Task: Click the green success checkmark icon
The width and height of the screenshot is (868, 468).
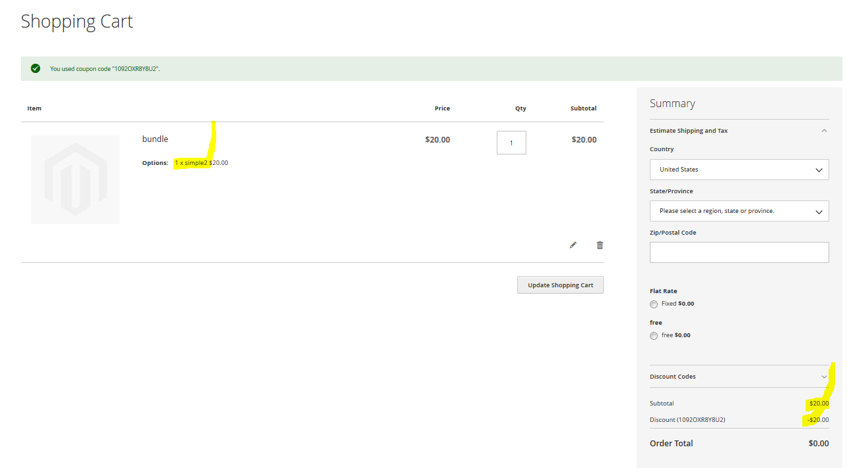Action: click(35, 68)
